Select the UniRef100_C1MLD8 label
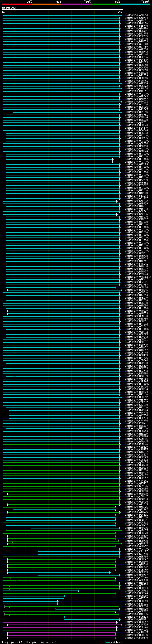The width and height of the screenshot is (152, 644). click(136, 88)
